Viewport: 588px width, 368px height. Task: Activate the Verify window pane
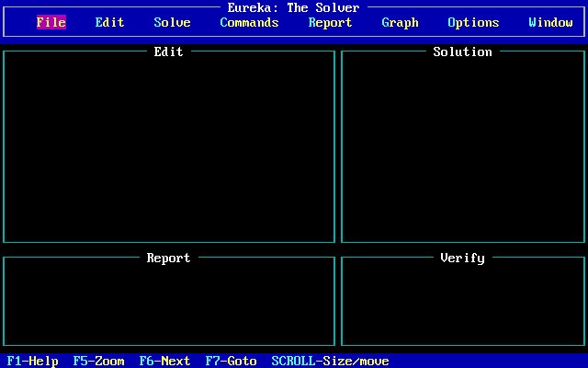tap(463, 301)
